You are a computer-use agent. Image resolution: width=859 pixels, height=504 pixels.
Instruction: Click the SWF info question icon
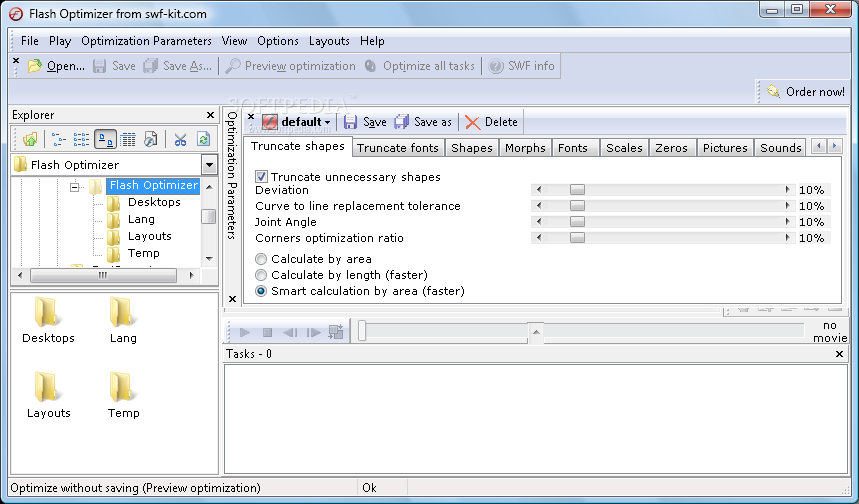496,66
